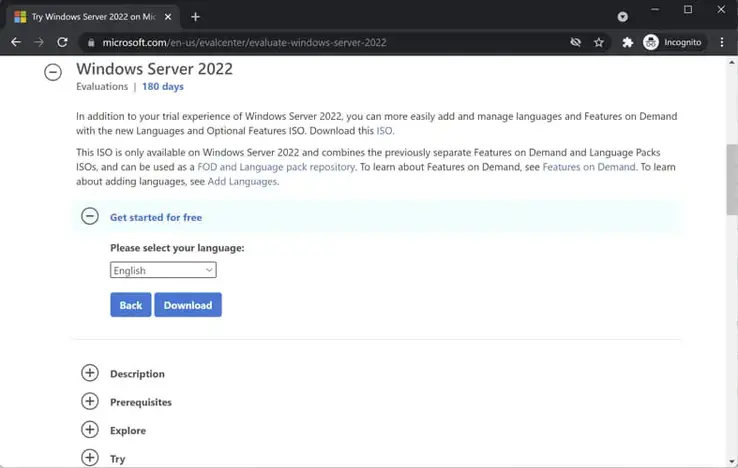Click the Evaluations label

[102, 87]
